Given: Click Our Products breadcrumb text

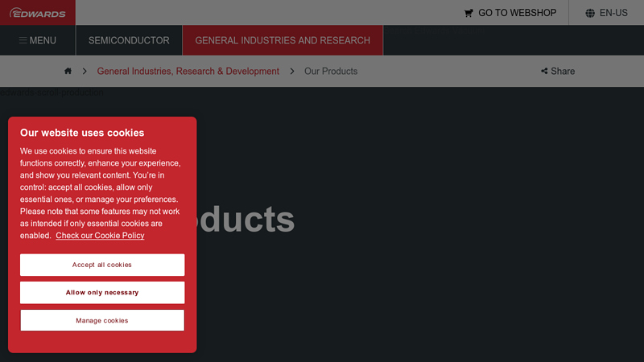Looking at the screenshot, I should [x=330, y=71].
